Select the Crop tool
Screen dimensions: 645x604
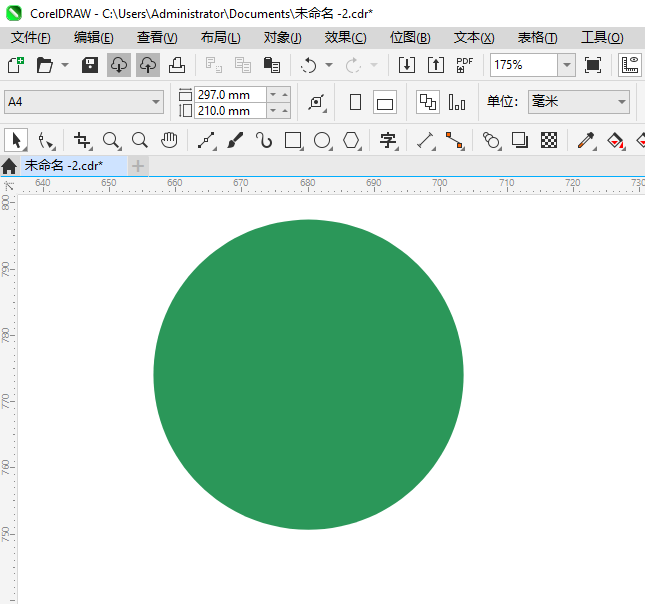tap(82, 140)
